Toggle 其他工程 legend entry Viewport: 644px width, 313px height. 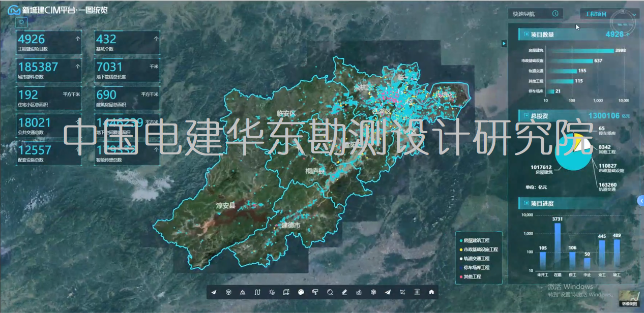point(470,277)
